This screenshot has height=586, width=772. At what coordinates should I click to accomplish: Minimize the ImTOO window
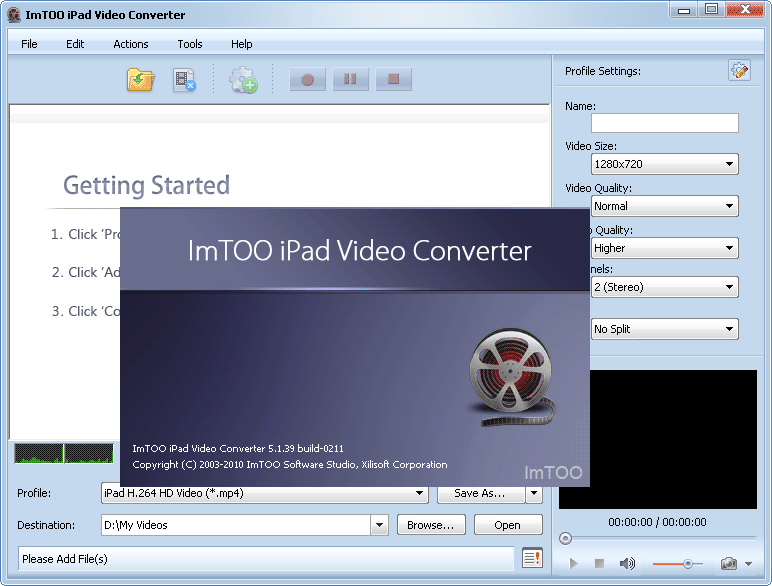pos(684,9)
